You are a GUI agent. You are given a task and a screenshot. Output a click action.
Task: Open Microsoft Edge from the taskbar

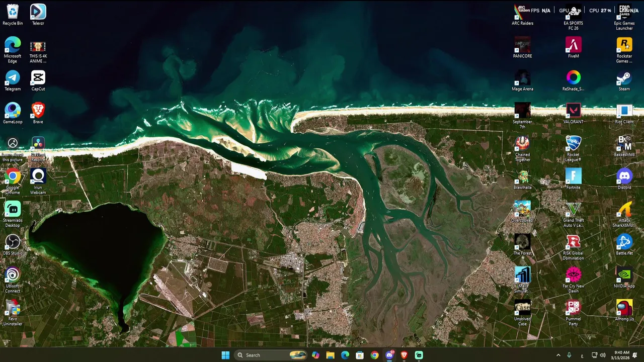coord(345,355)
